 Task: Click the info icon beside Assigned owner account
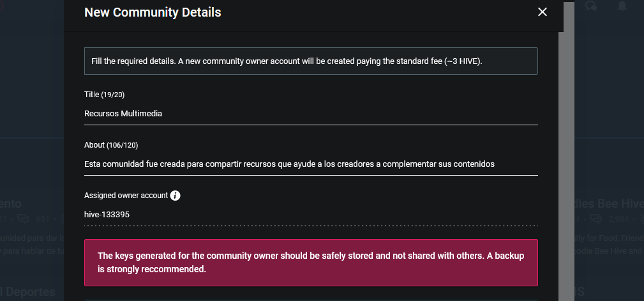click(x=175, y=196)
